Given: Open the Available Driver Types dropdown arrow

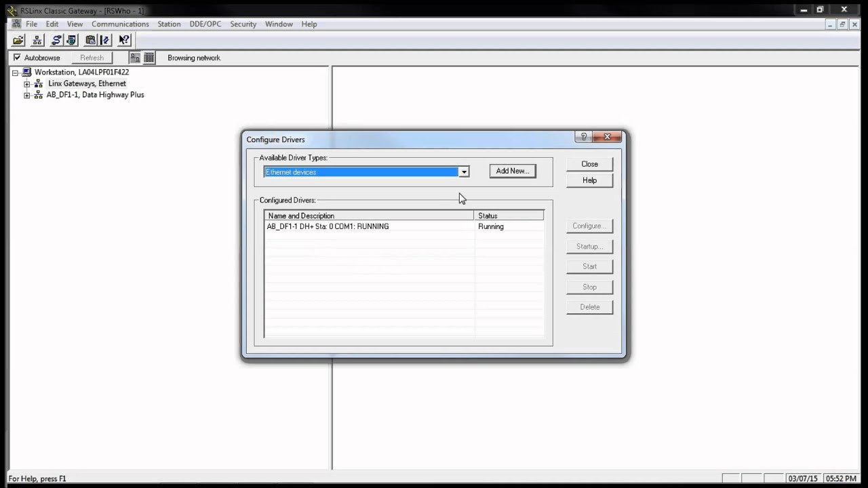Looking at the screenshot, I should pyautogui.click(x=464, y=172).
